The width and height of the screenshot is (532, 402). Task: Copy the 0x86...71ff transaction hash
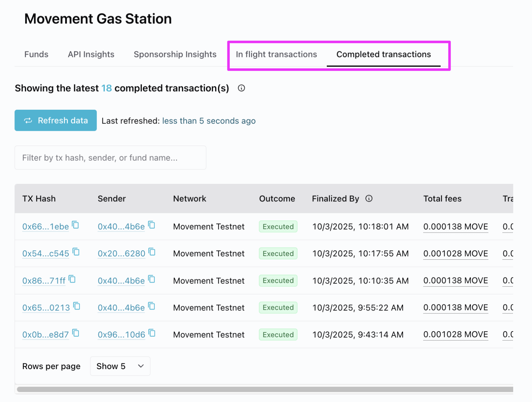coord(72,279)
